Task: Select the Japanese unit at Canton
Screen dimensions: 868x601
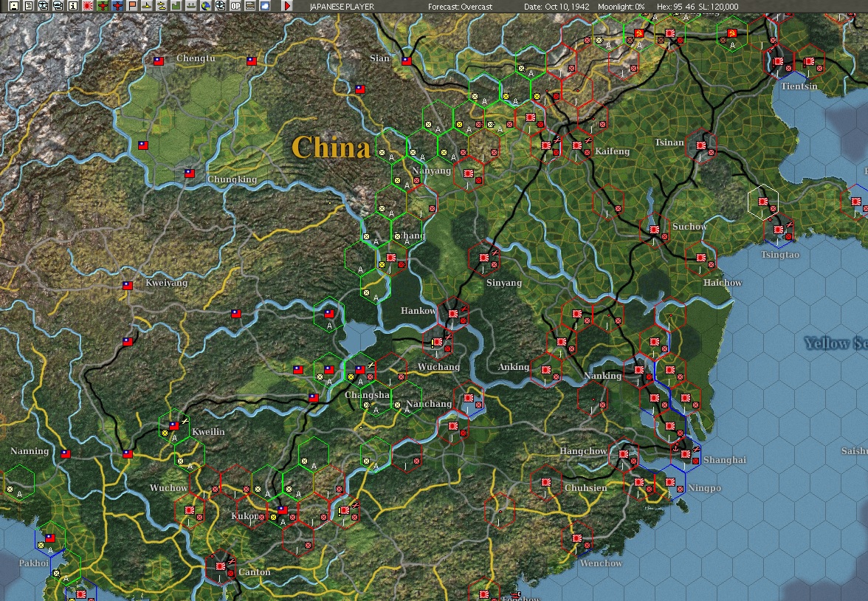Action: [x=220, y=566]
